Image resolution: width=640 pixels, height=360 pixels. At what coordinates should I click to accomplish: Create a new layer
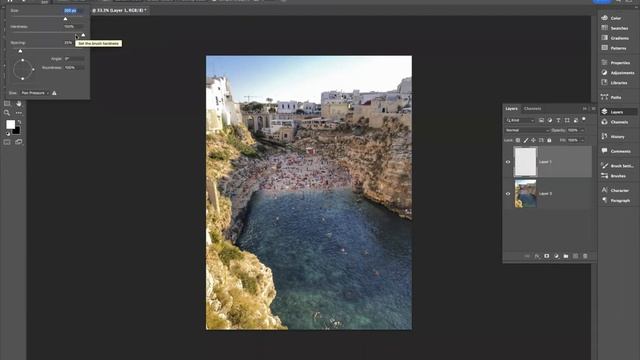[576, 256]
